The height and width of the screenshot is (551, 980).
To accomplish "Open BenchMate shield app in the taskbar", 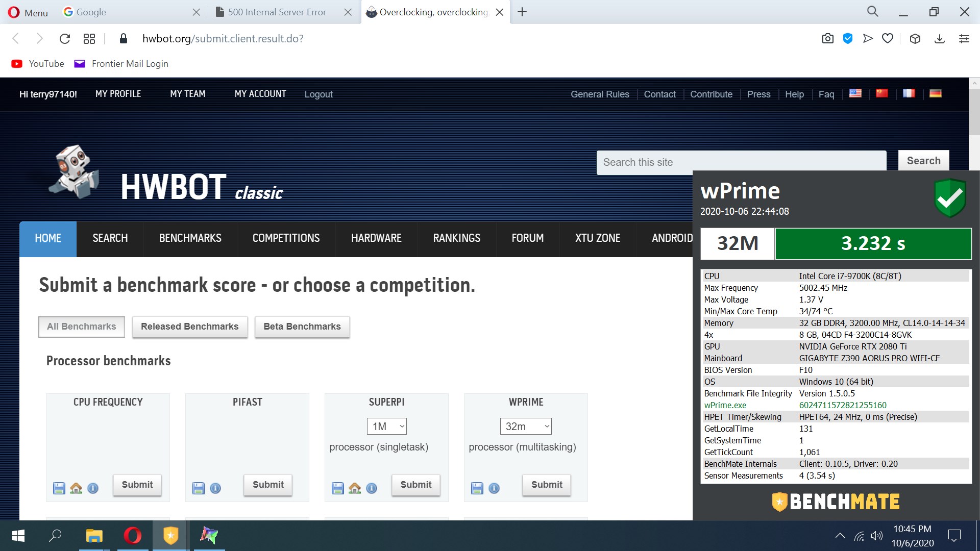I will click(x=170, y=535).
